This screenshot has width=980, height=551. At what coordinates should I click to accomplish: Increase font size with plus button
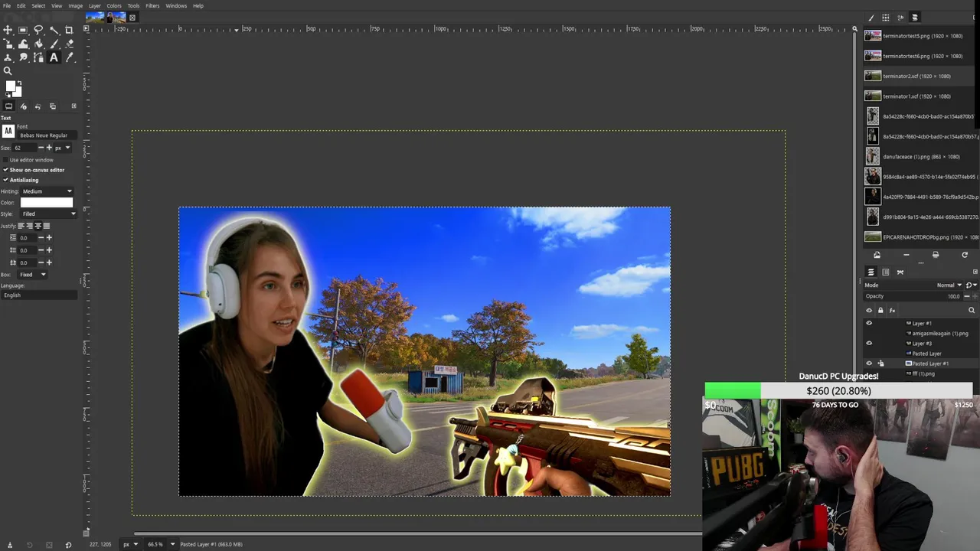[x=49, y=148]
